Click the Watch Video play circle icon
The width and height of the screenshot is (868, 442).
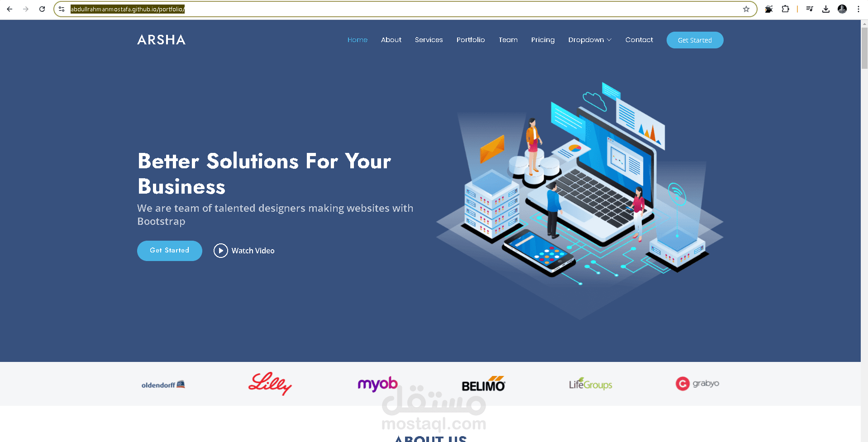(221, 251)
